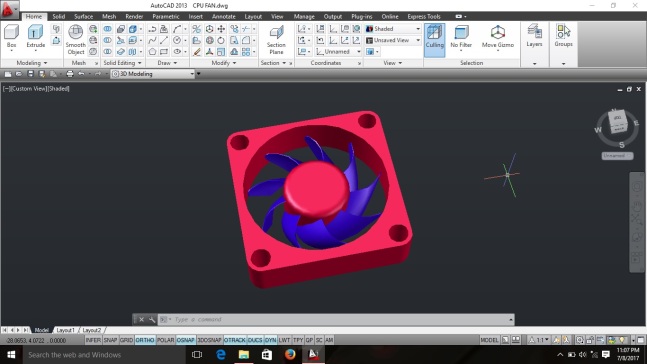Click the Windows Start button
647x364 pixels.
click(x=11, y=355)
